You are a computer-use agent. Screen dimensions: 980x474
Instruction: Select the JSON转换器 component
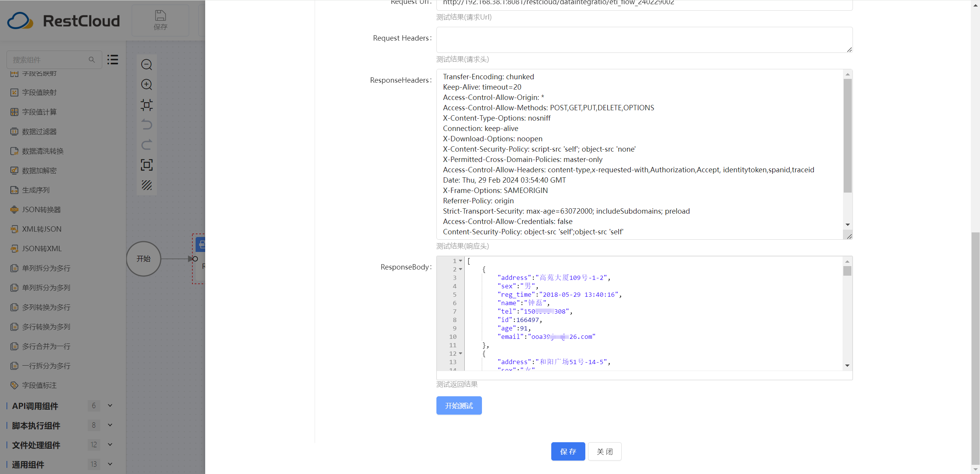click(41, 210)
